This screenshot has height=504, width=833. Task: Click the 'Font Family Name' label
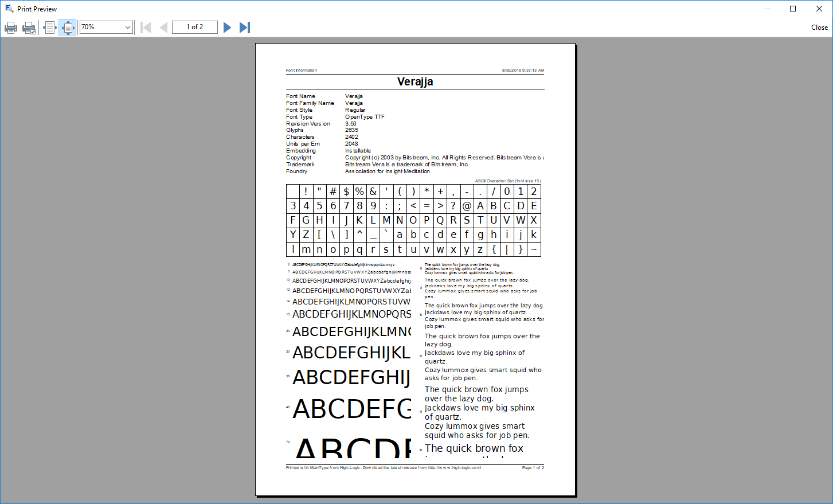coord(310,103)
